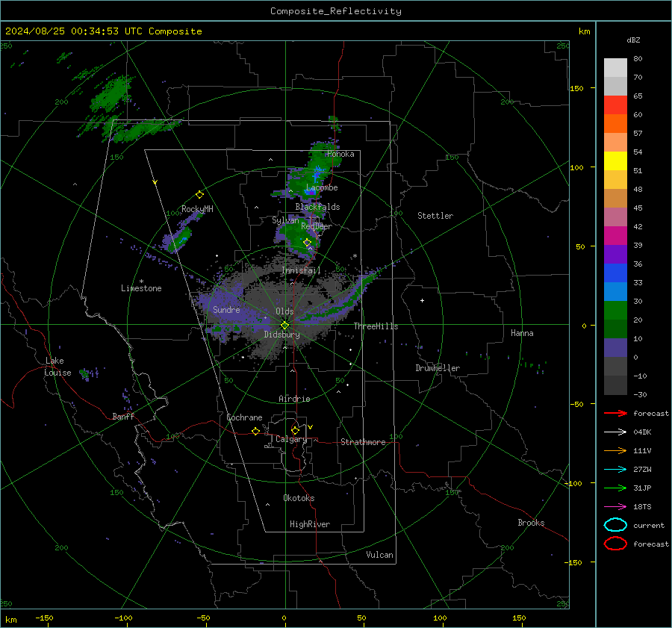This screenshot has height=628, width=672.
Task: Pick the light gray 70-80 dBZ swatch
Action: tap(615, 68)
